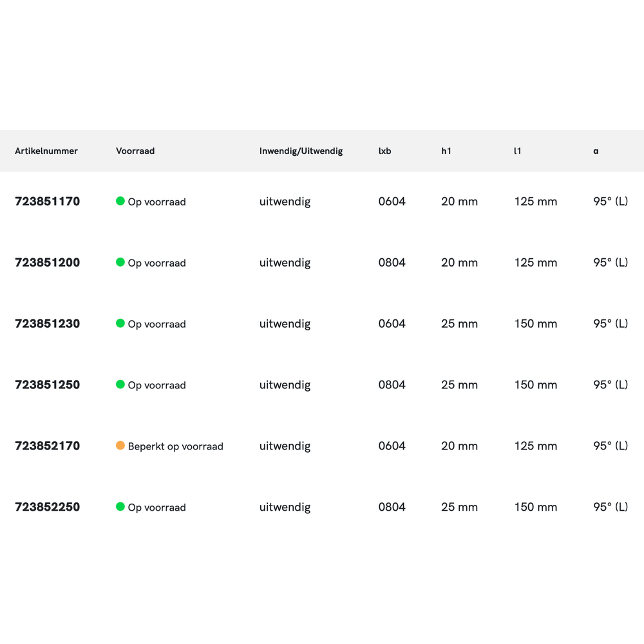
Task: Click the orange limited-stock dot for 723852170
Action: click(x=120, y=446)
